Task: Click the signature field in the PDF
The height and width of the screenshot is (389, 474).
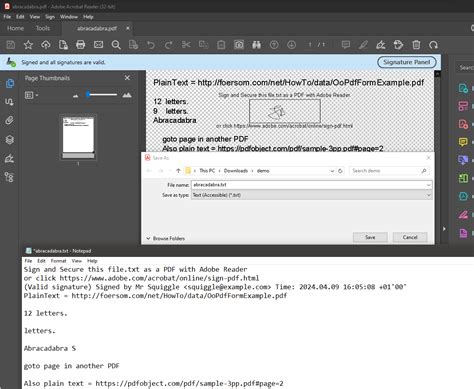Action: click(x=285, y=112)
